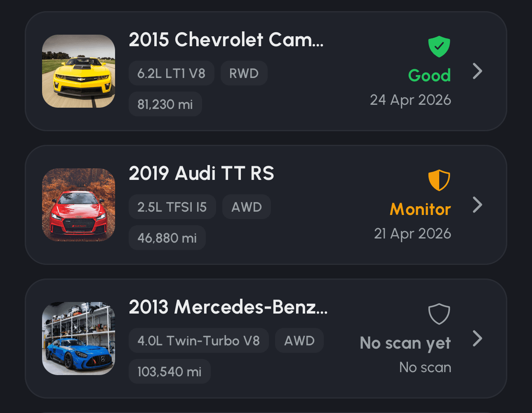
Task: Click the 103,540 mi mileage chip
Action: [x=169, y=371]
